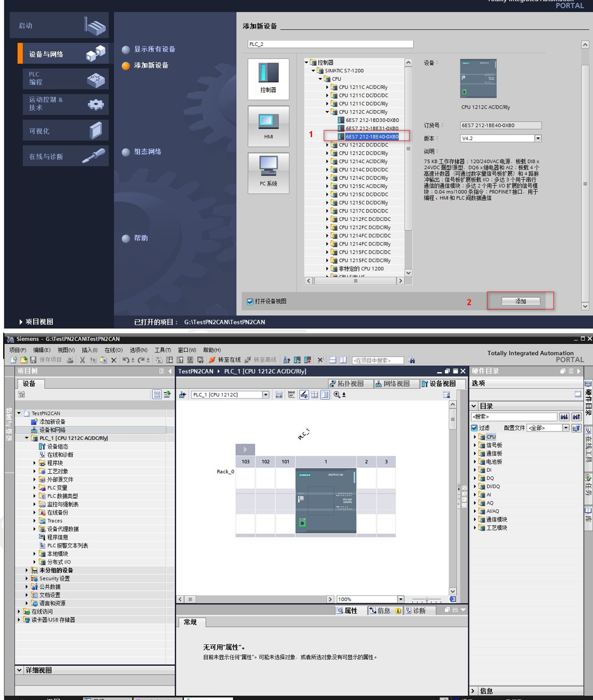The image size is (593, 700).
Task: Toggle the 过滤 filter checkbox
Action: pyautogui.click(x=474, y=428)
